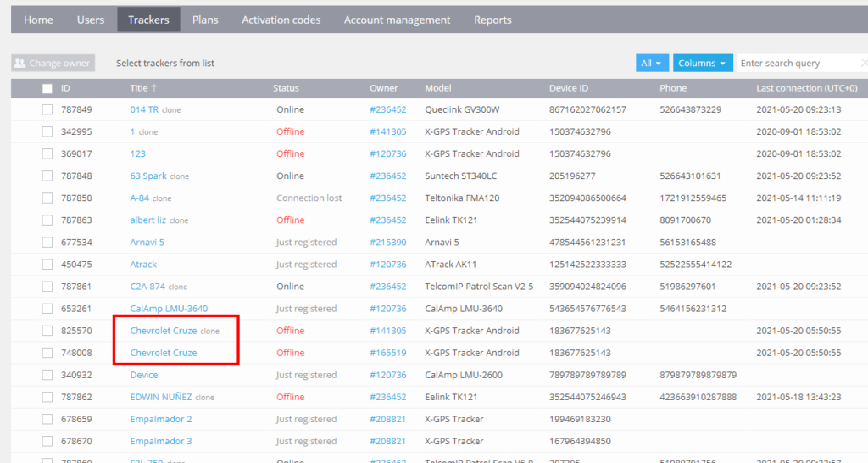Click phone number 526643873229
The width and height of the screenshot is (868, 463).
tap(690, 109)
